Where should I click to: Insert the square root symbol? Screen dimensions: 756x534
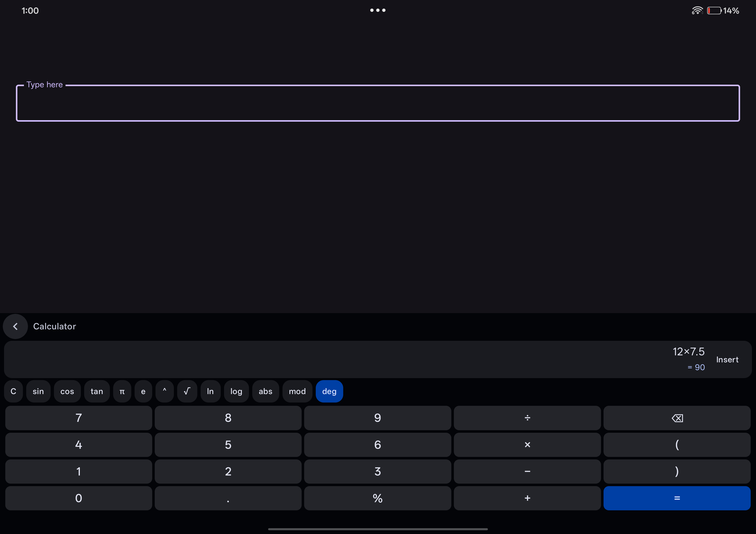(187, 391)
